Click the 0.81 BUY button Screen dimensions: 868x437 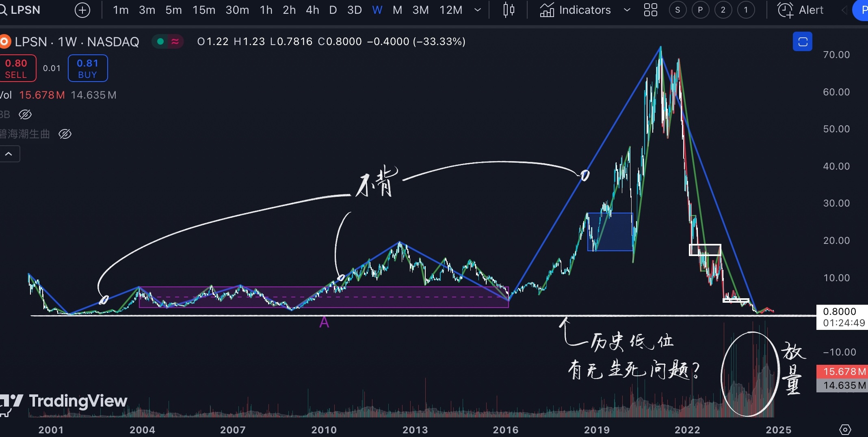[87, 69]
